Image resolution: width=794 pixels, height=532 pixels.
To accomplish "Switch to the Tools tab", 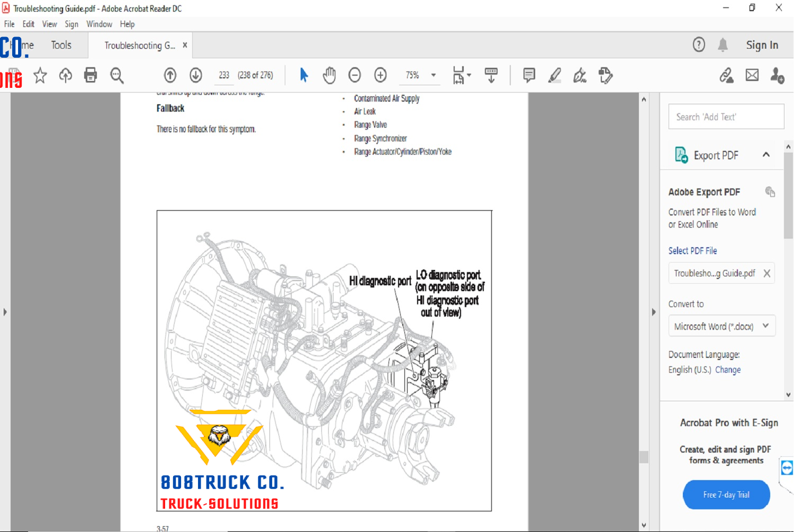I will click(61, 46).
